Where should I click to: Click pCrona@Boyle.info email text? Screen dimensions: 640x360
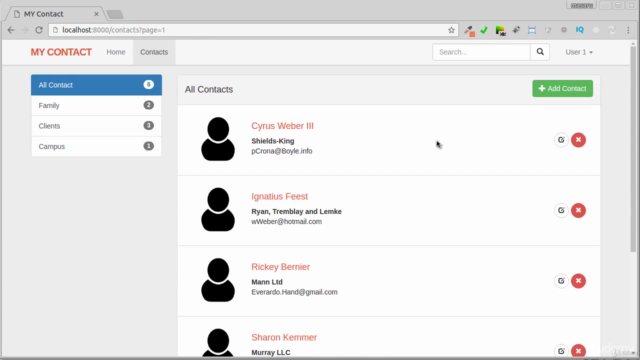[x=282, y=151]
